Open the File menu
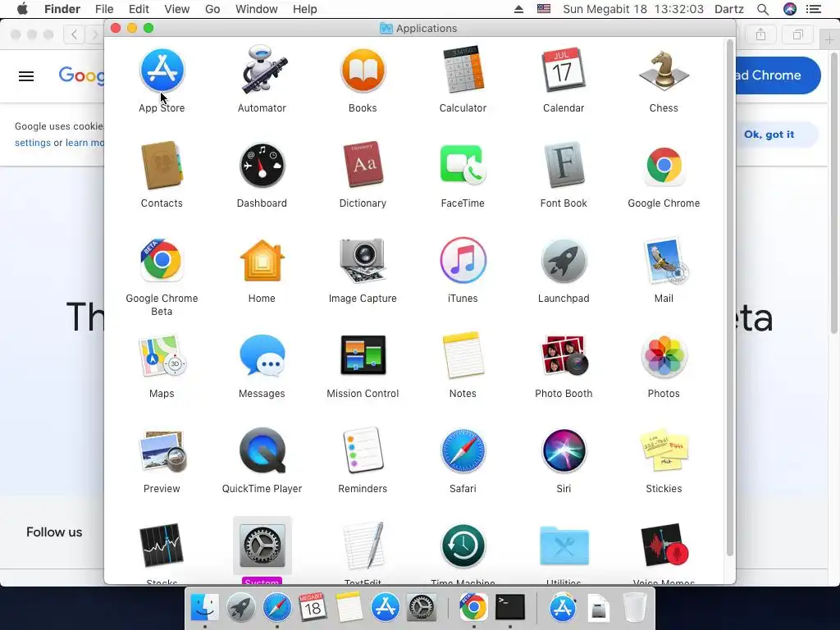 pyautogui.click(x=104, y=9)
